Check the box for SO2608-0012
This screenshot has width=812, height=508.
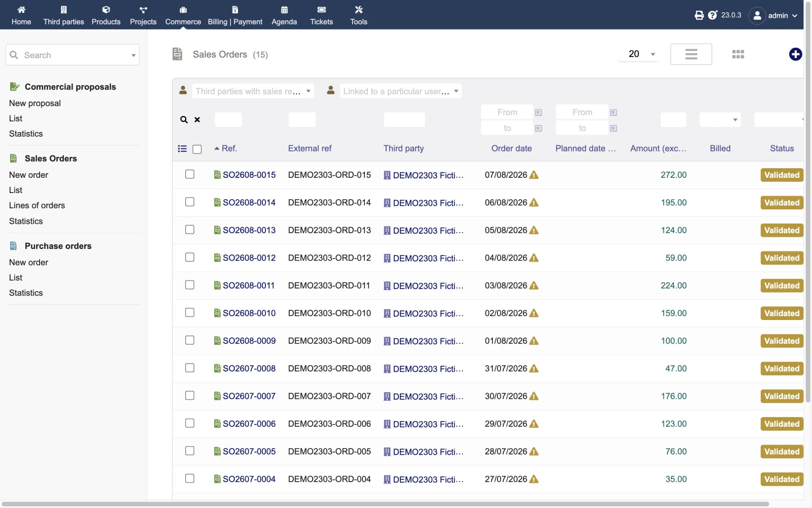point(190,258)
